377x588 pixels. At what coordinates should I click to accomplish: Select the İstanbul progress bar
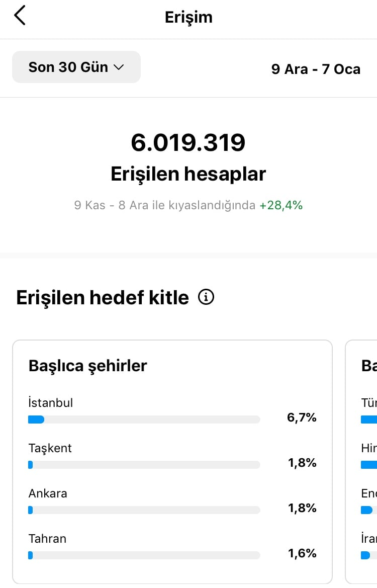pos(144,419)
